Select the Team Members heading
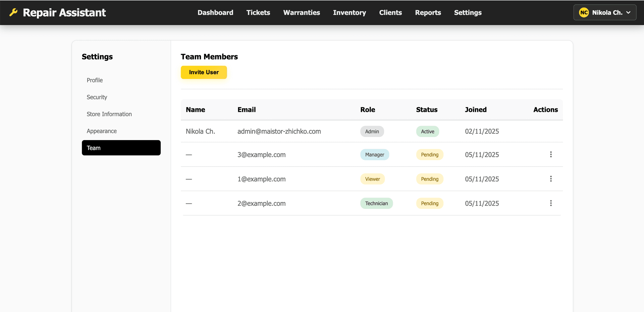Image resolution: width=644 pixels, height=312 pixels. 209,56
